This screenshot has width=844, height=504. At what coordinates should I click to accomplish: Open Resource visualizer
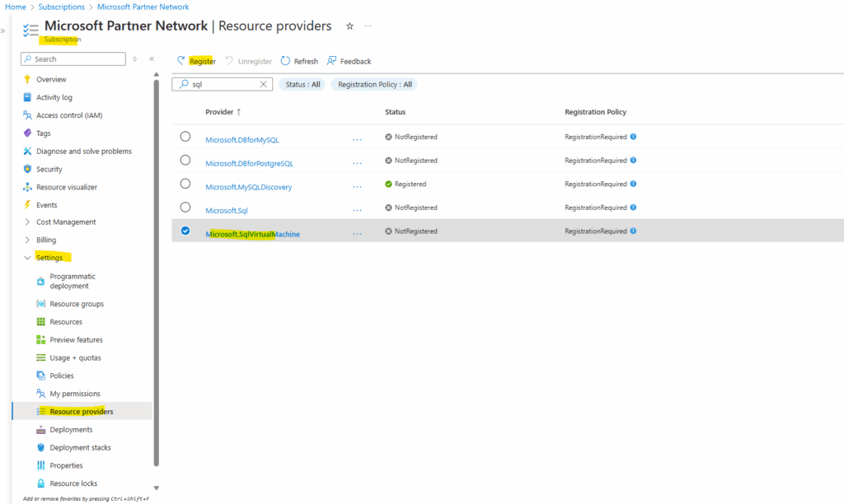click(67, 187)
